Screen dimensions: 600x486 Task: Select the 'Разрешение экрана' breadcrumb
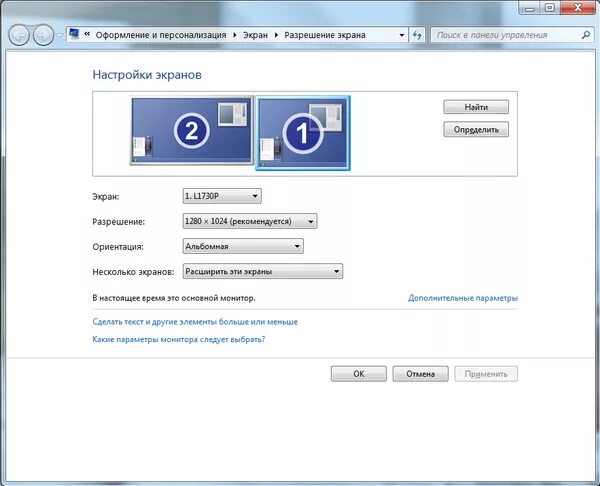(324, 35)
